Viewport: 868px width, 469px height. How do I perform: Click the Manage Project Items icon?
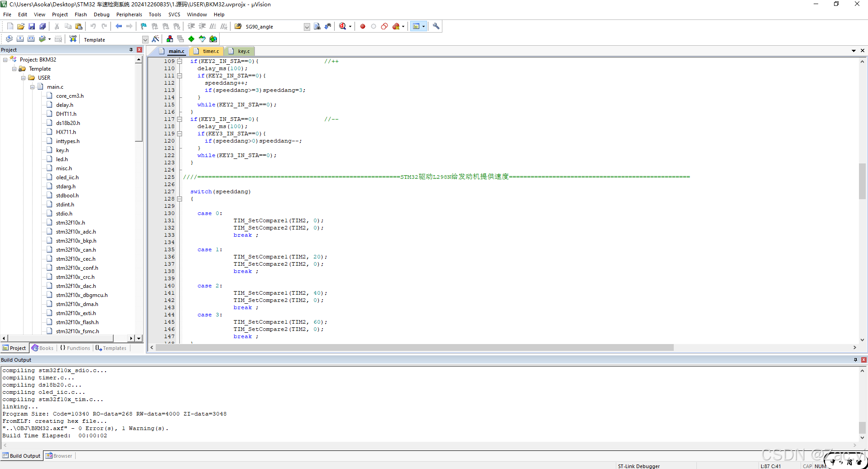pyautogui.click(x=170, y=39)
